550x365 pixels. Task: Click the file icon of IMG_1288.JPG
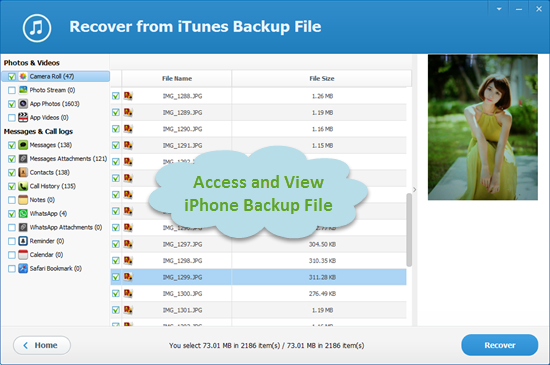128,96
